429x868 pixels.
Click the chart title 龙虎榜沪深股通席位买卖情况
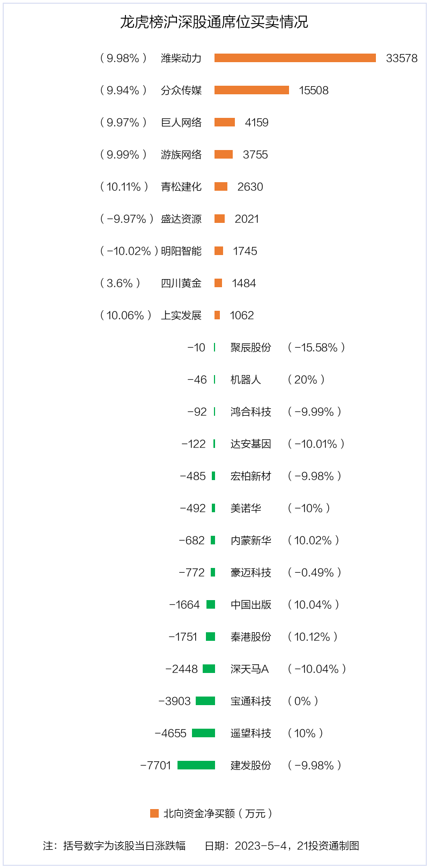point(214,22)
